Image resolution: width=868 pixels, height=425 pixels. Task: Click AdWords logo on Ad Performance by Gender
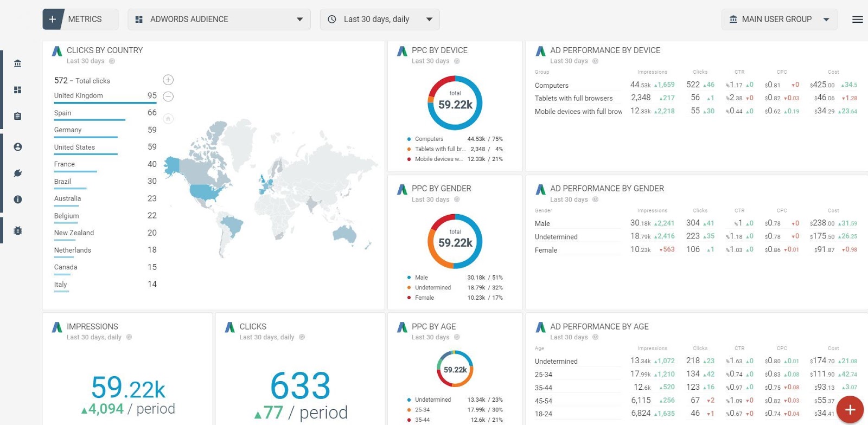click(x=540, y=190)
